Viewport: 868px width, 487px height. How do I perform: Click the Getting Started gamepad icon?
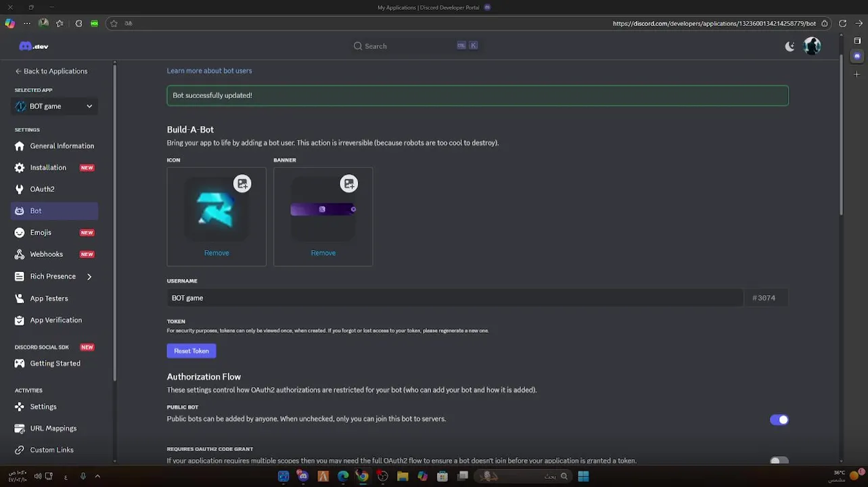20,363
